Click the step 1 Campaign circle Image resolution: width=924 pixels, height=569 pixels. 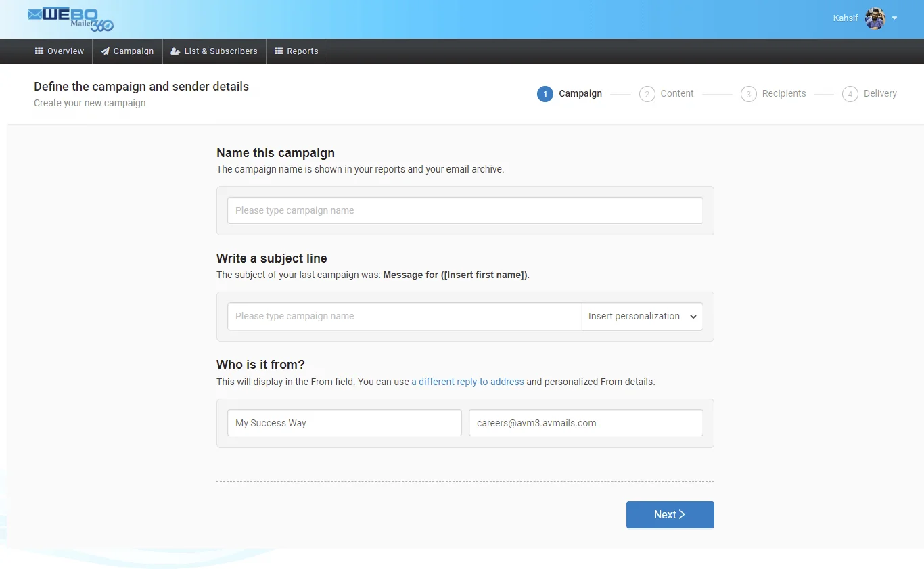coord(545,94)
